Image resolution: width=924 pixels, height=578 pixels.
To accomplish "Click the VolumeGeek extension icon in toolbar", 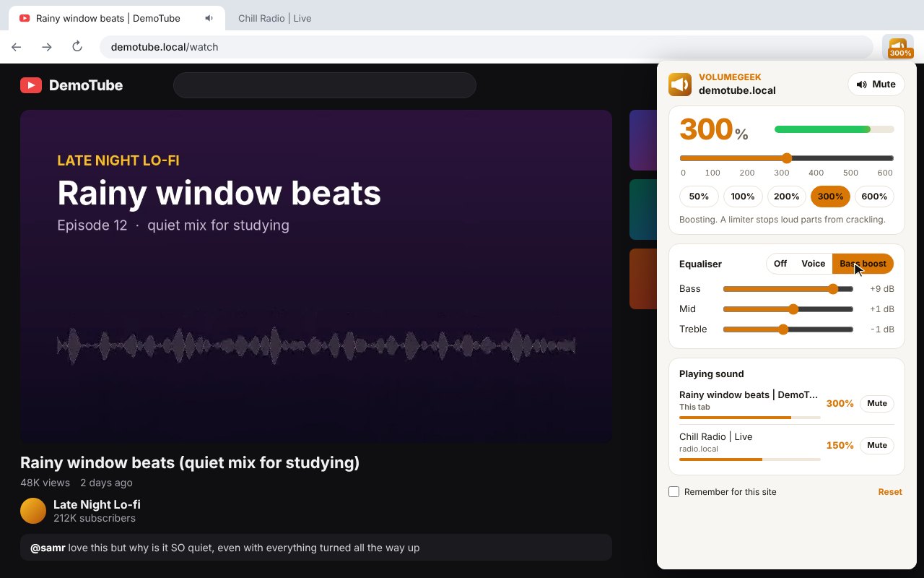I will [x=898, y=47].
